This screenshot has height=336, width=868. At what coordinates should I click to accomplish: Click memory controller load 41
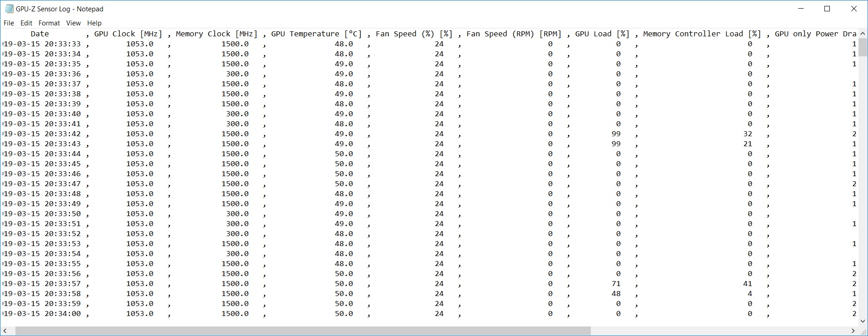point(747,284)
